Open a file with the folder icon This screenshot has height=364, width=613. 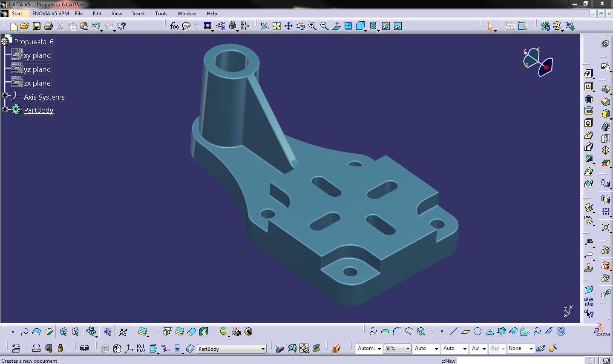[25, 26]
